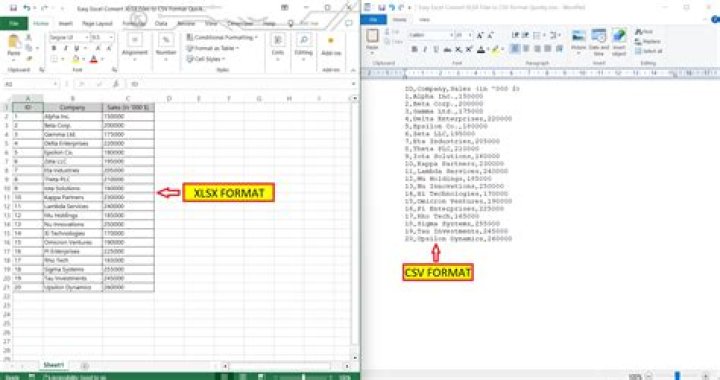This screenshot has width=720, height=380.
Task: Toggle bold in the Excel Font group
Action: (x=54, y=48)
